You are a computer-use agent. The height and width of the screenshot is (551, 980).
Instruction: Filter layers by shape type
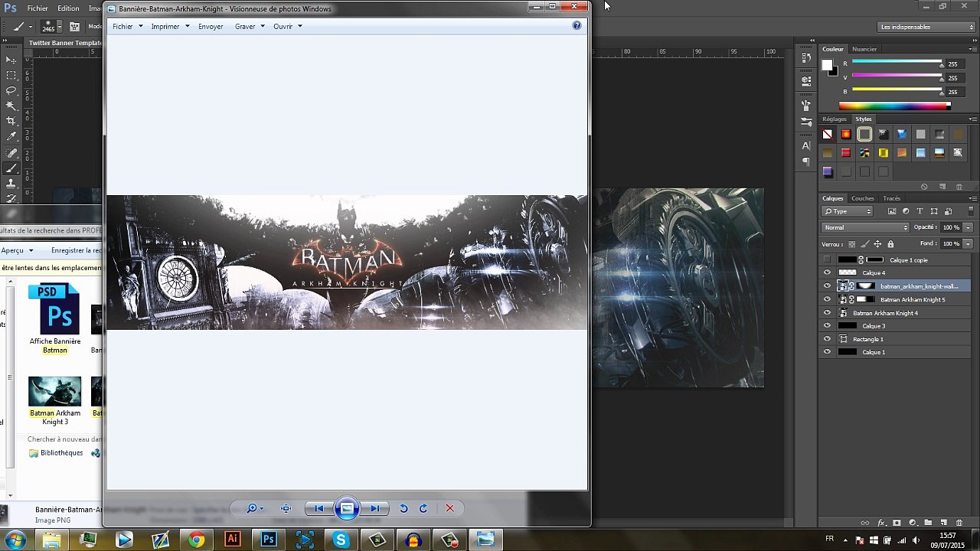[x=933, y=211]
